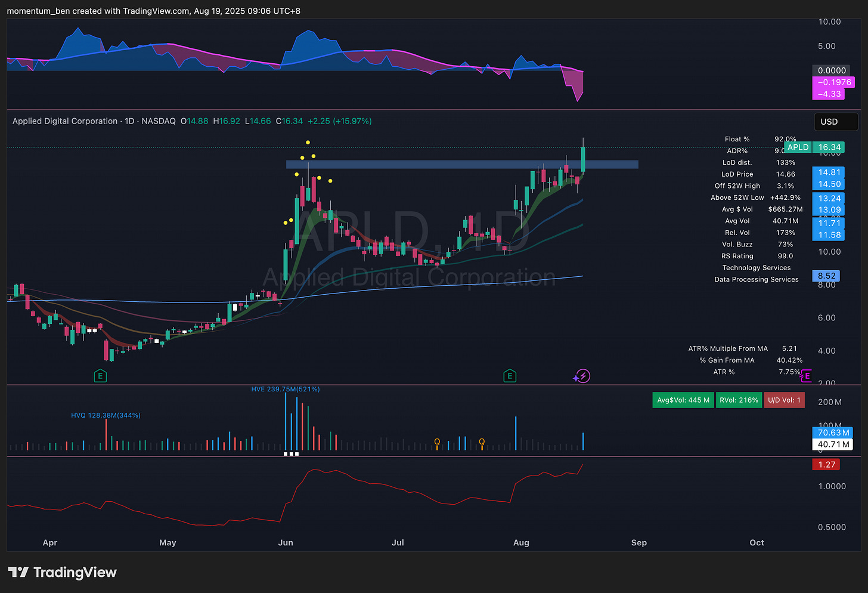
Task: Click the 6.00 price axis label
Action: coord(826,318)
